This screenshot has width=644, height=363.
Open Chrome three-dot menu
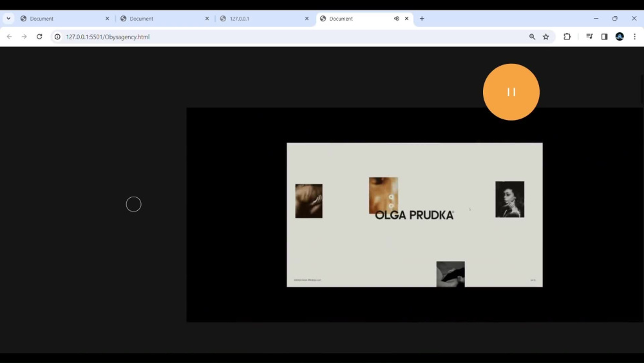coord(634,37)
